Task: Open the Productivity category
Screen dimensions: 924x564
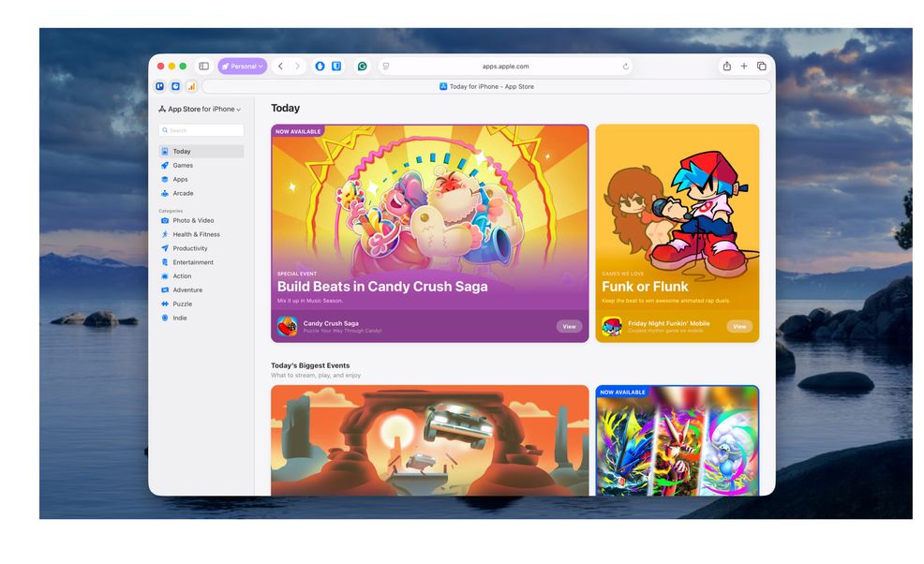Action: (201, 248)
